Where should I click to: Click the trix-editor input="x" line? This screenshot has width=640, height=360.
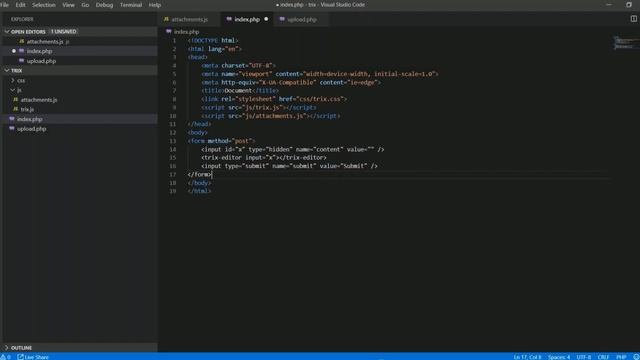(x=264, y=158)
